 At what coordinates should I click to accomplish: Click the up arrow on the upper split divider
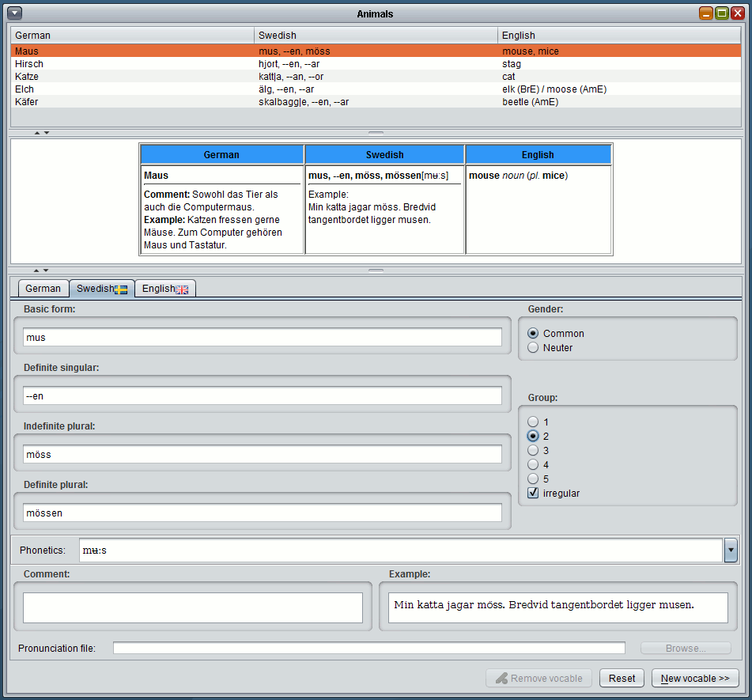37,133
